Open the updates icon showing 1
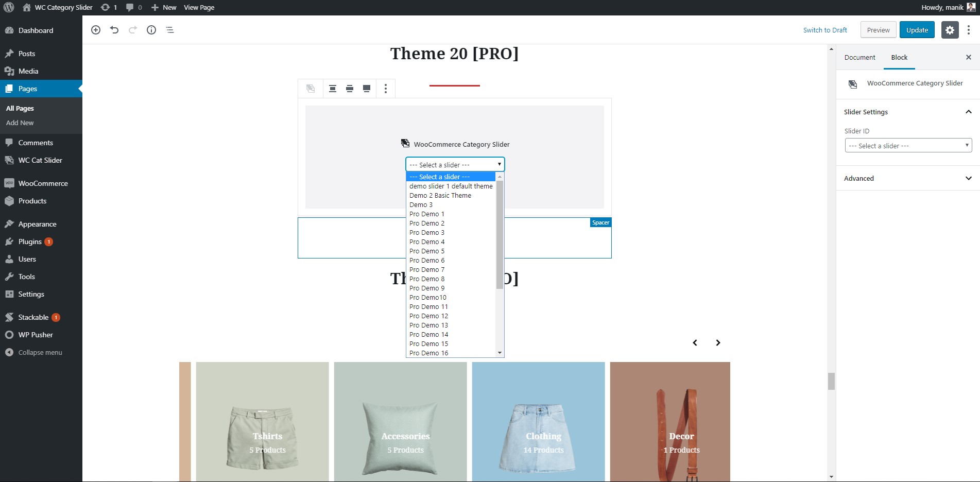 109,7
